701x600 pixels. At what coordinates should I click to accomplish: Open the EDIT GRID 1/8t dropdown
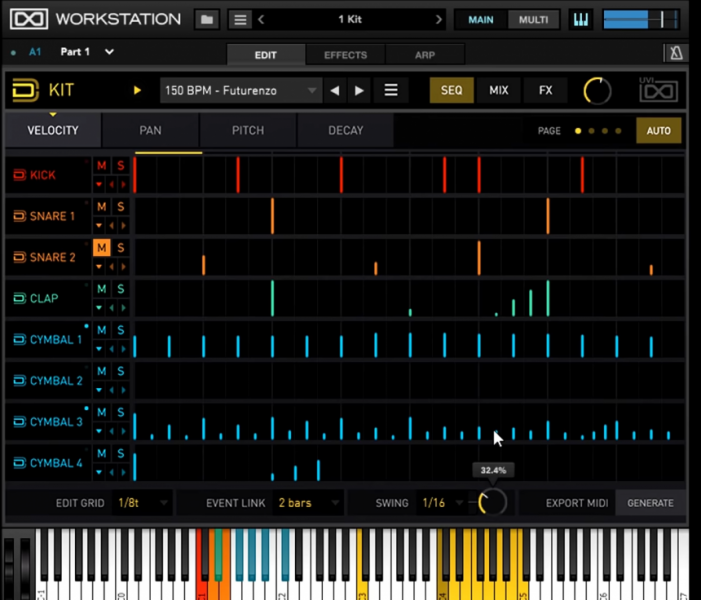click(x=142, y=503)
